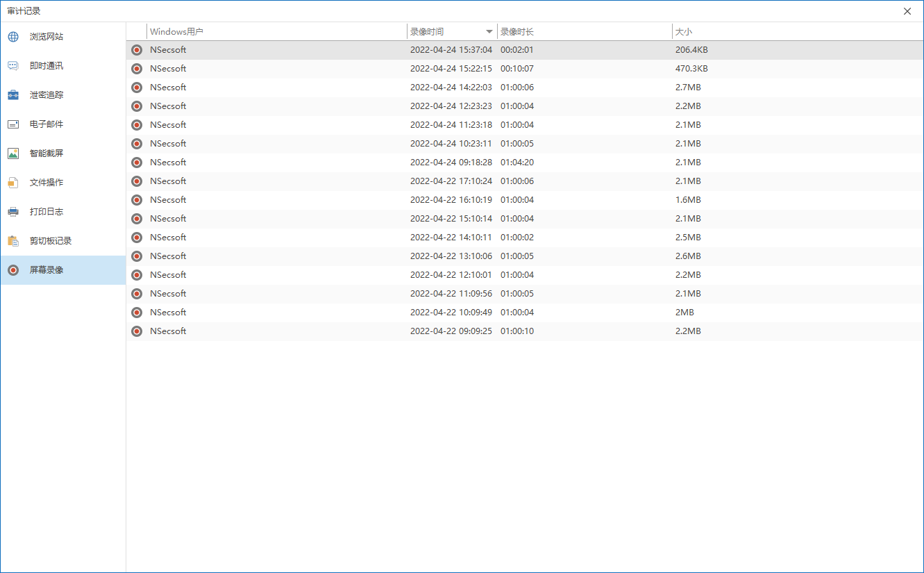Open 剪切板记录 section
The height and width of the screenshot is (573, 924).
click(x=63, y=241)
